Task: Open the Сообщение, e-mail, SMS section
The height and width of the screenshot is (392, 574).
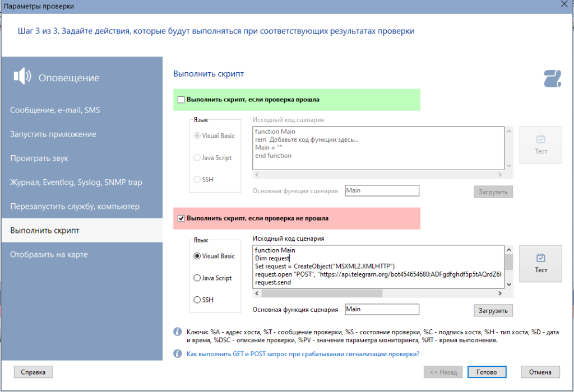Action: point(55,110)
